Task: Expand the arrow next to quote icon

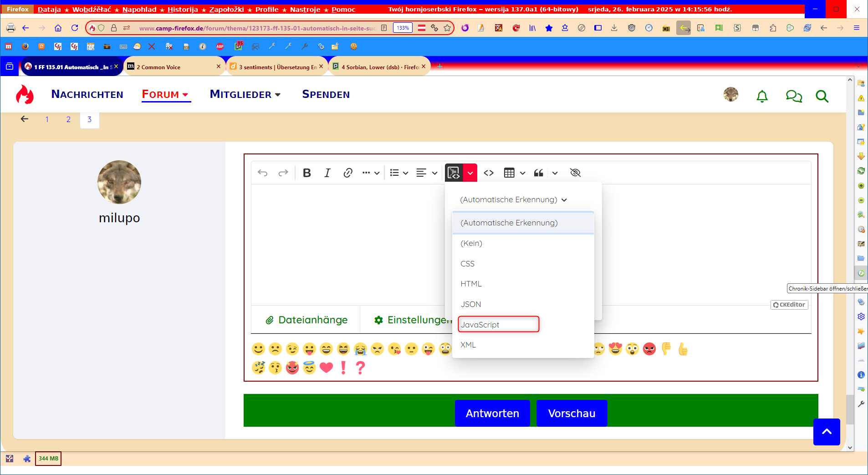Action: 555,173
